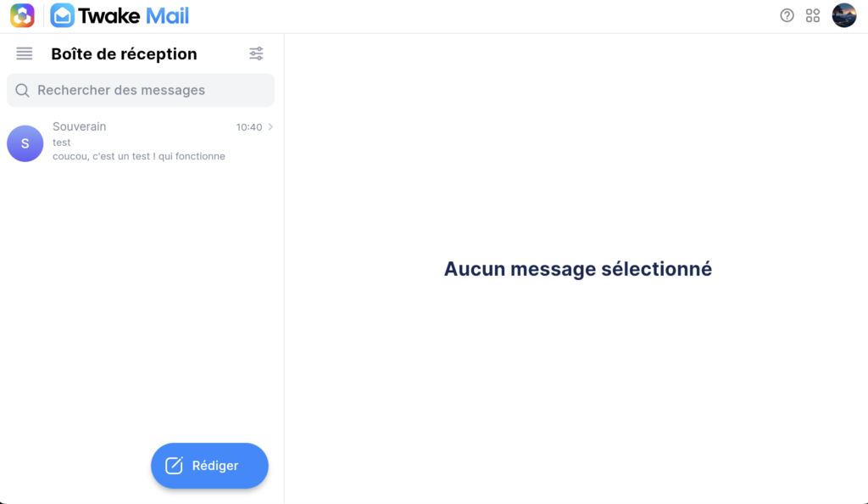Open your profile picture menu
Image resolution: width=868 pixels, height=504 pixels.
(x=844, y=14)
